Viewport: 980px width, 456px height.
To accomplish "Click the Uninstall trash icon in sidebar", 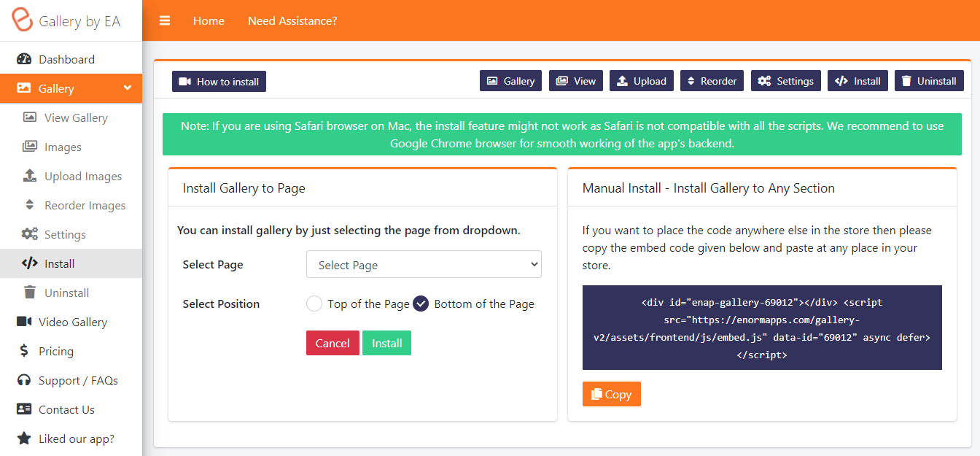I will tap(30, 293).
